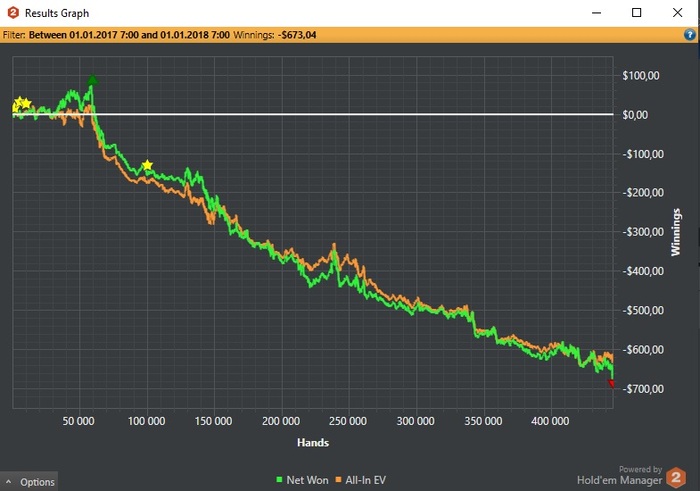Maximize the Results Graph window

point(637,12)
